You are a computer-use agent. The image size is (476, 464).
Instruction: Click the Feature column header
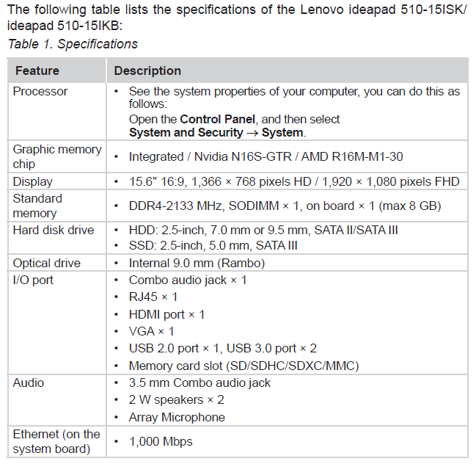(37, 71)
